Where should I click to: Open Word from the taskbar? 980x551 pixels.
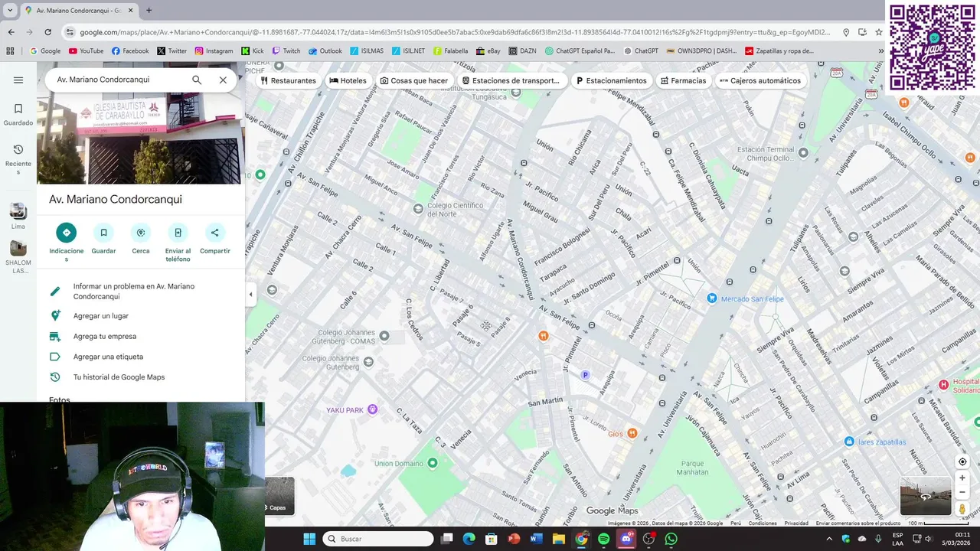(536, 539)
